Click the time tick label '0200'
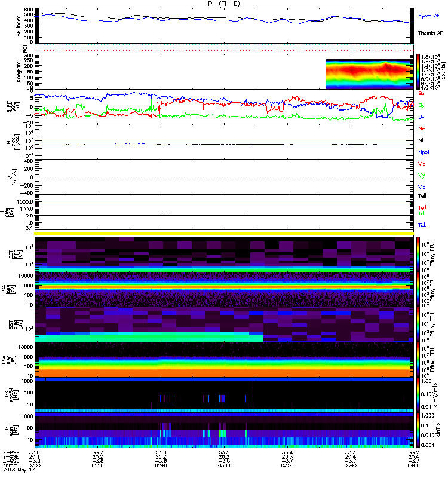The height and width of the screenshot is (478, 448). 35,465
